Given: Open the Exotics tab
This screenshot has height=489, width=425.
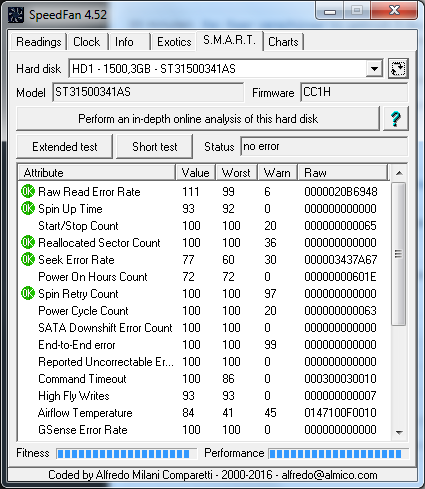Looking at the screenshot, I should (174, 42).
